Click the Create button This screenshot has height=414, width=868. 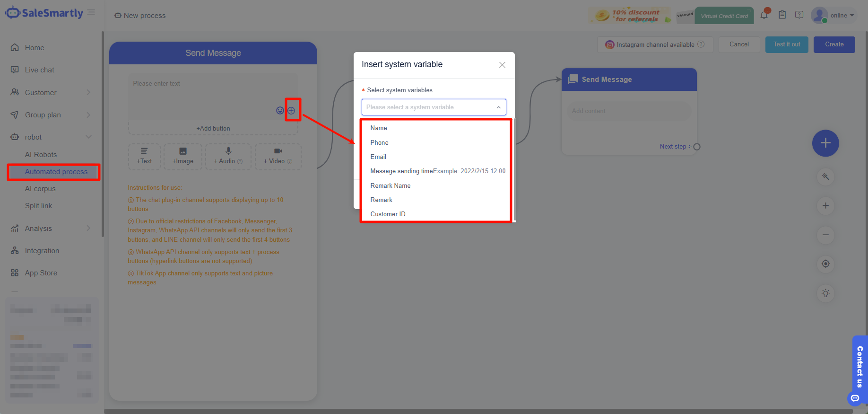point(834,44)
